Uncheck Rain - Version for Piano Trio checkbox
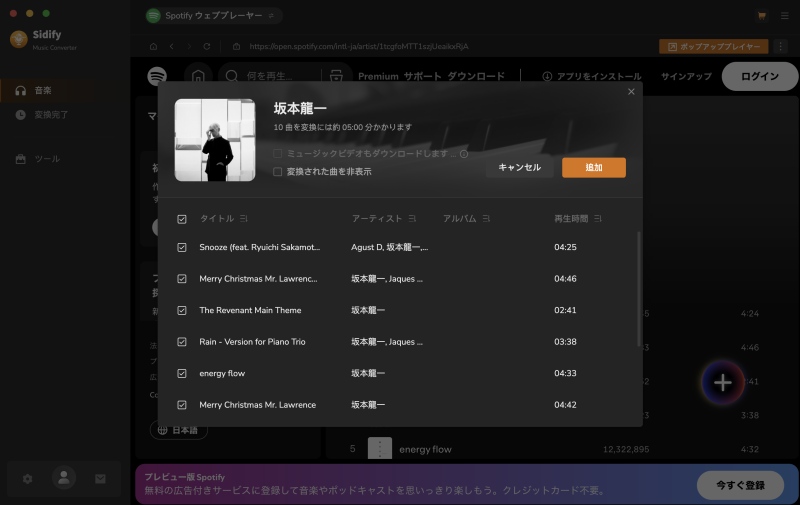This screenshot has height=505, width=800. tap(182, 342)
